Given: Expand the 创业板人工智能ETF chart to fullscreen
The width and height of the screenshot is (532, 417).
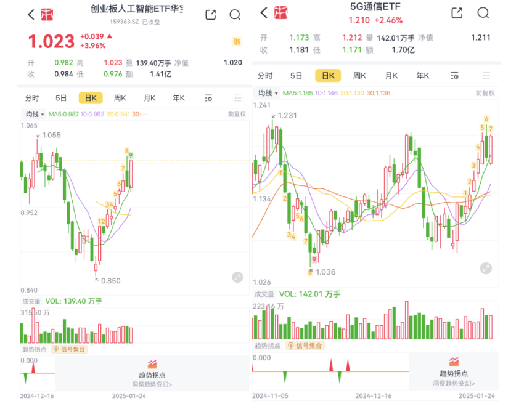Looking at the screenshot, I should point(237,277).
